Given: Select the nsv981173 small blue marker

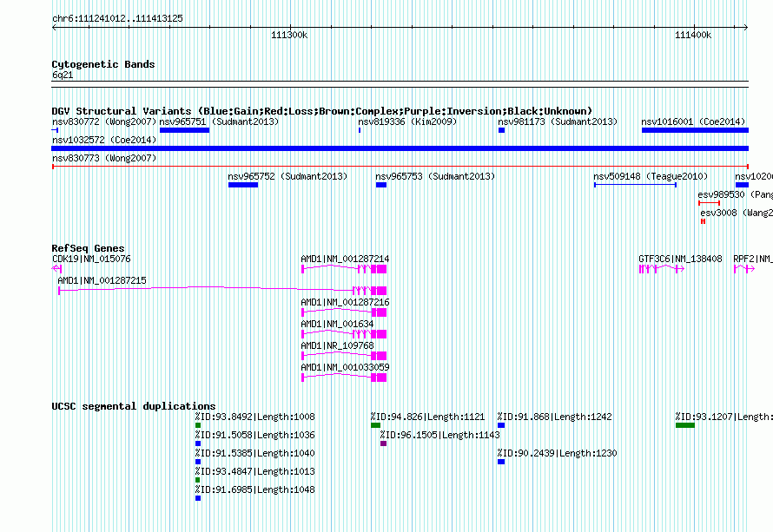Looking at the screenshot, I should pos(501,130).
